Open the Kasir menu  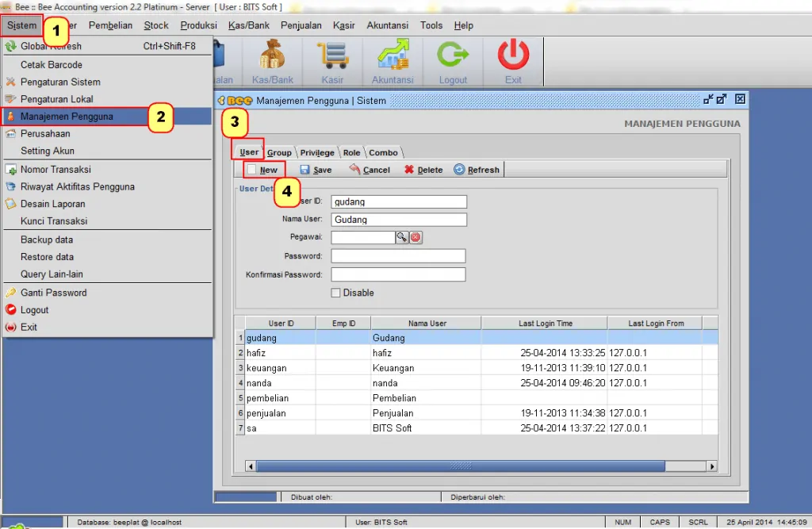click(344, 25)
